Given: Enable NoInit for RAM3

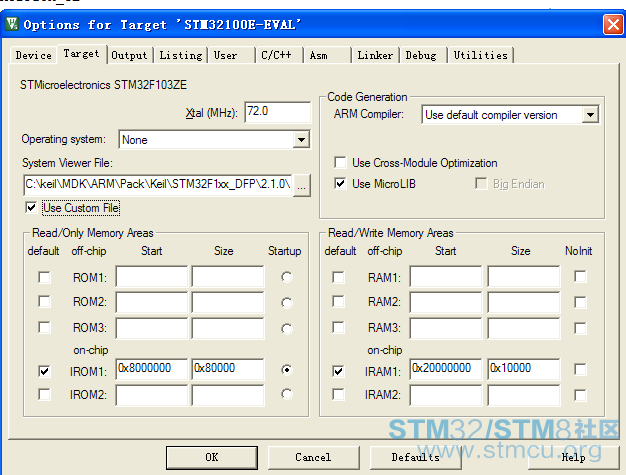Looking at the screenshot, I should click(580, 328).
